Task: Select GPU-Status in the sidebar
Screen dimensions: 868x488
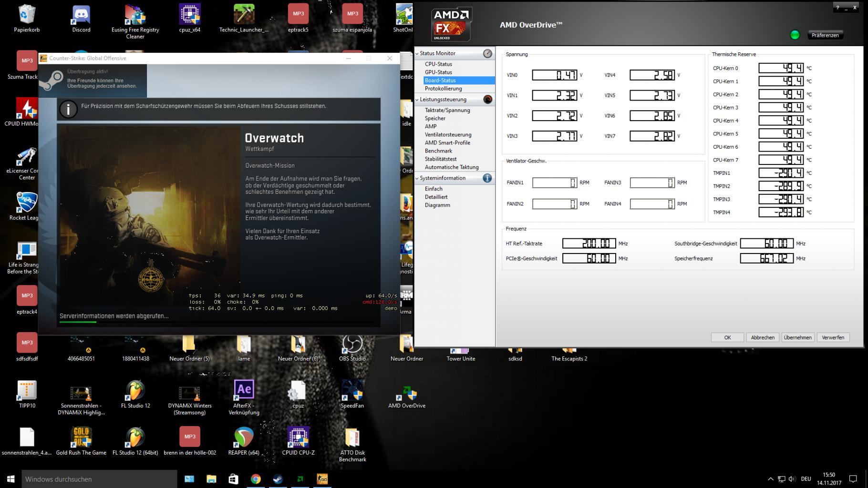Action: [438, 72]
